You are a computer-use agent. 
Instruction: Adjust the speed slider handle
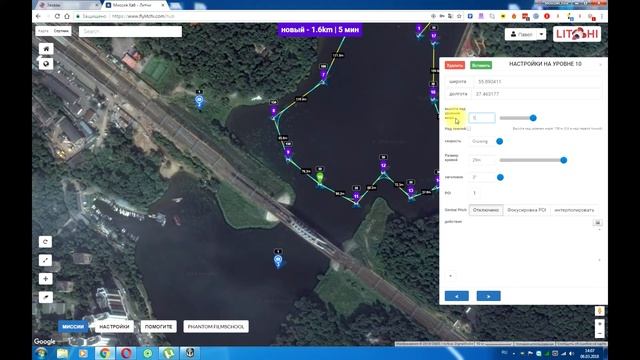[x=500, y=141]
